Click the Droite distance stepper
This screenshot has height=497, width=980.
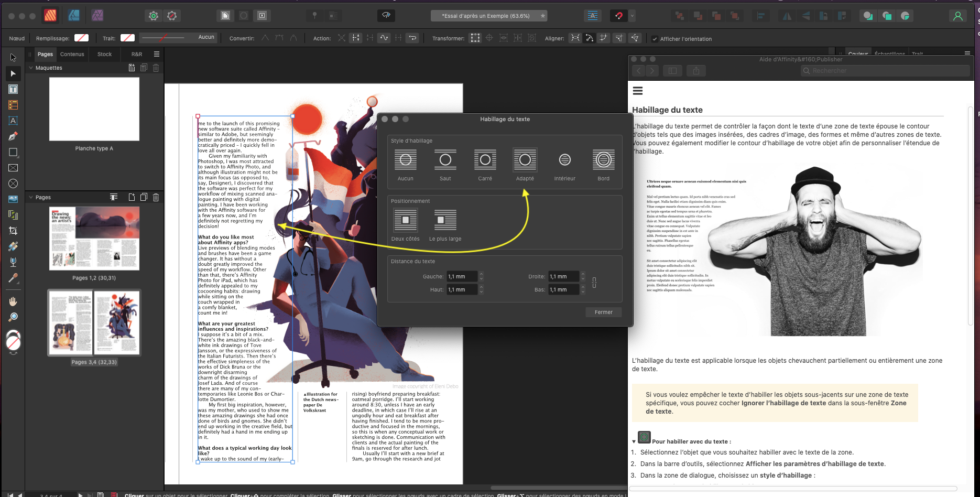tap(583, 276)
